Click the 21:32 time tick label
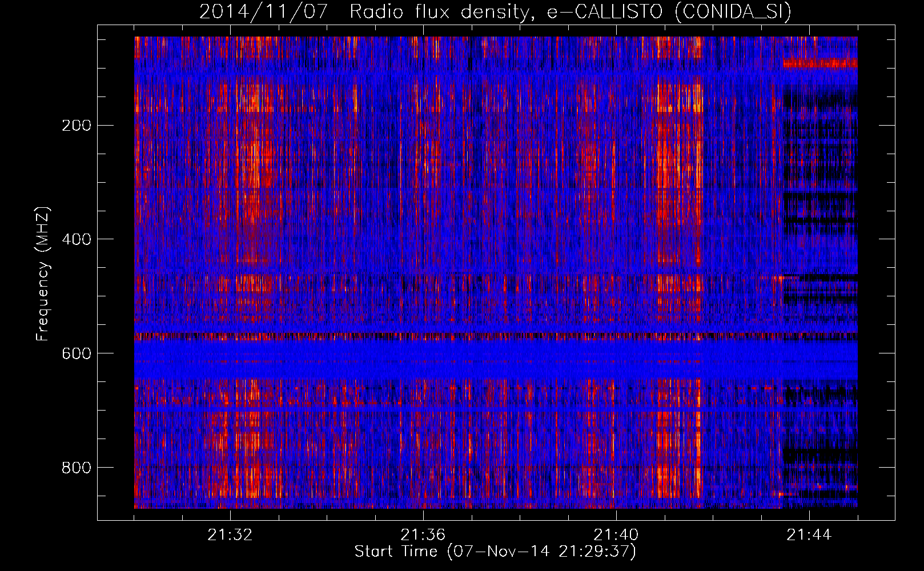This screenshot has width=924, height=571. tap(230, 535)
